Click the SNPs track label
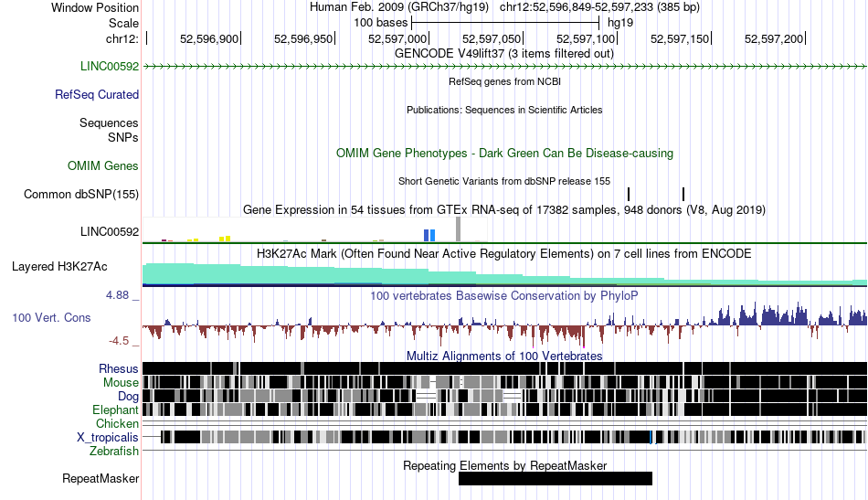Viewport: 868px width, 500px height. (123, 137)
